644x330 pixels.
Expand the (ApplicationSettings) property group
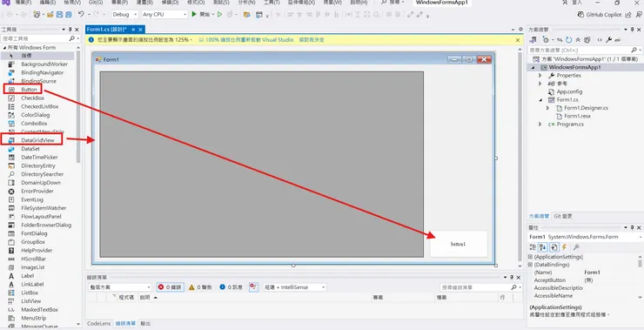pos(530,257)
